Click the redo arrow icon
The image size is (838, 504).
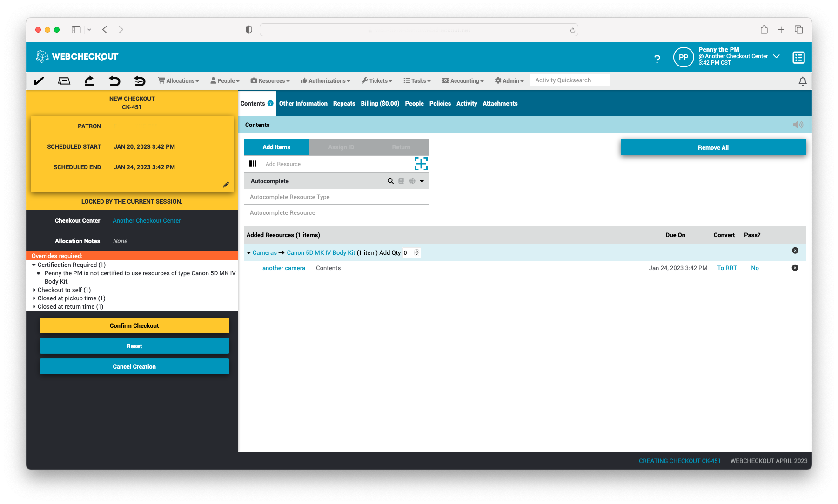89,80
